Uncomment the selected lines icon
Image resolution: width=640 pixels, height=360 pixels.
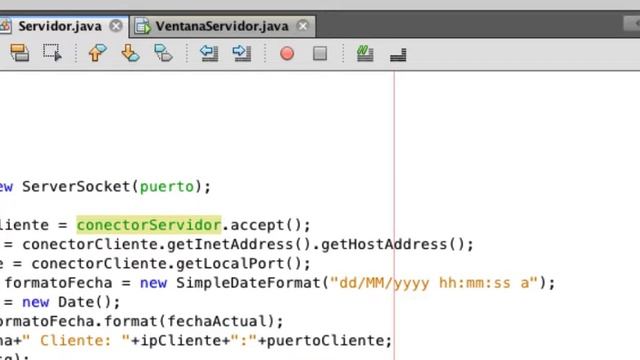click(398, 55)
